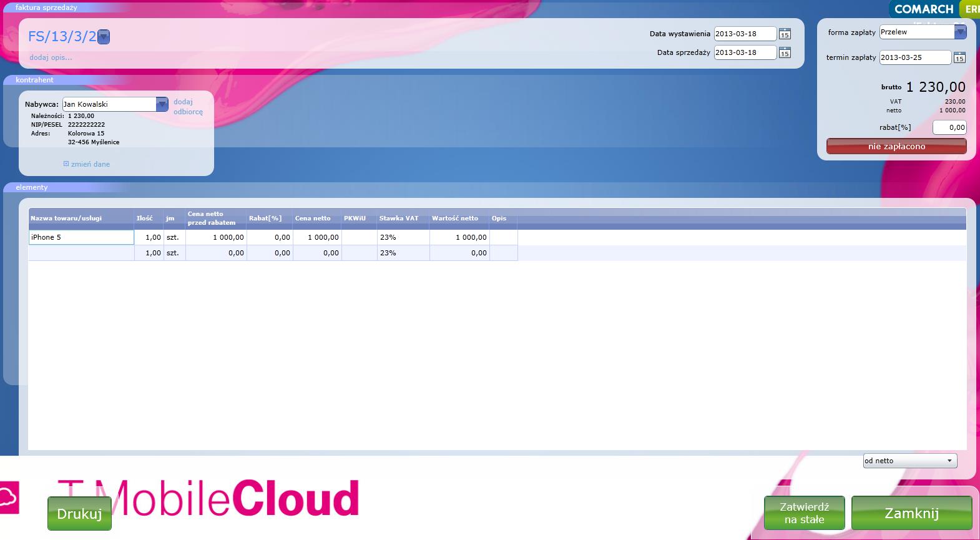Edit the Data wystawienia date field
Screen dimensions: 980x540
click(x=745, y=34)
